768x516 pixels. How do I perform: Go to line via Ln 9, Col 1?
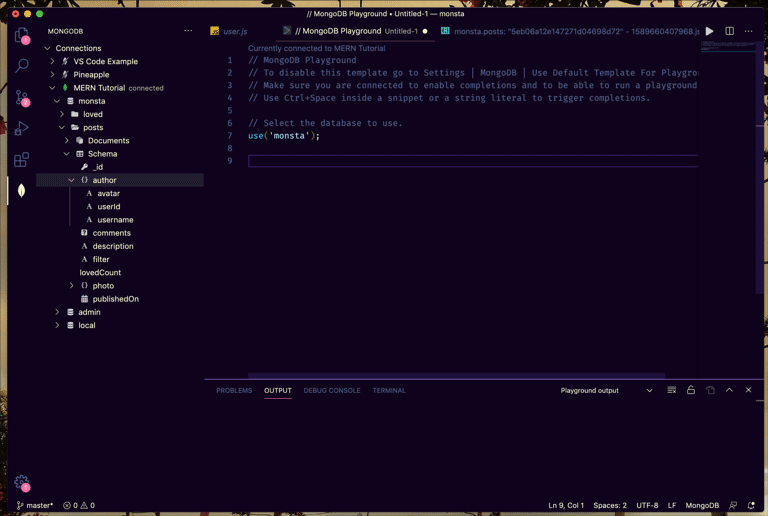[566, 505]
